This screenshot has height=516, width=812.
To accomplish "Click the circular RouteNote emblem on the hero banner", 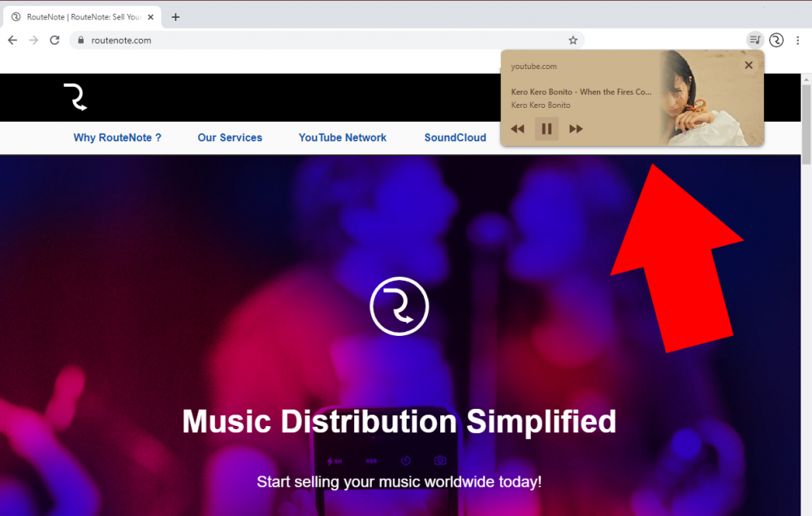I will 399,306.
